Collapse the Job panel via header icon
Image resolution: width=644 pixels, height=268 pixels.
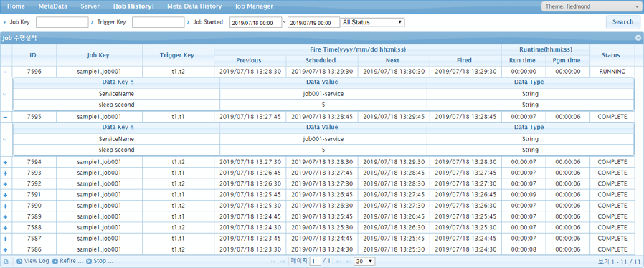(x=638, y=38)
